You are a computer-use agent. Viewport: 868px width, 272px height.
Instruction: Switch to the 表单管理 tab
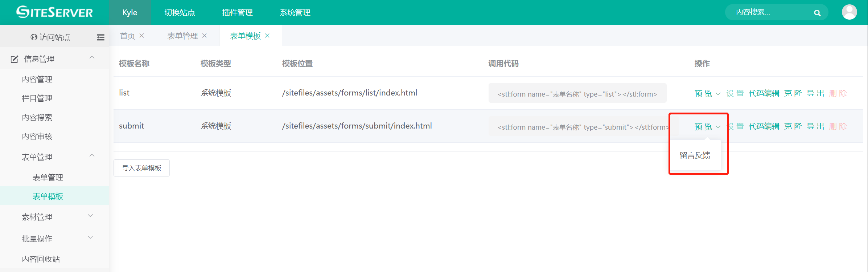tap(182, 36)
